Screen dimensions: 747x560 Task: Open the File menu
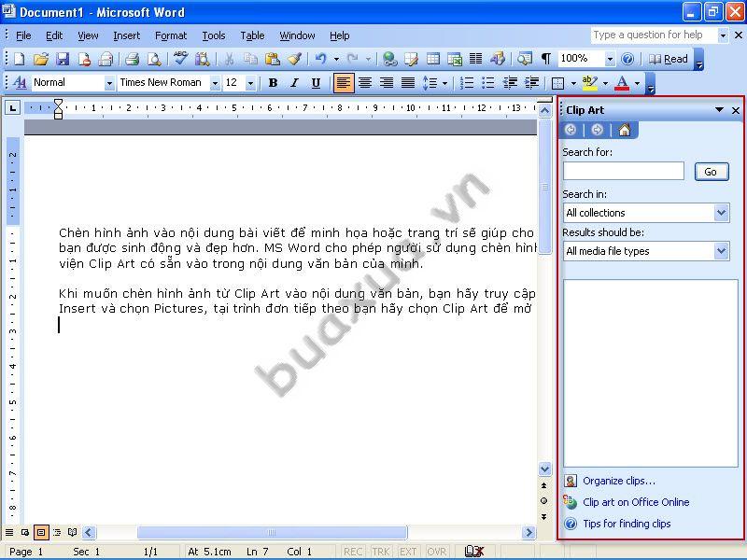pos(23,35)
